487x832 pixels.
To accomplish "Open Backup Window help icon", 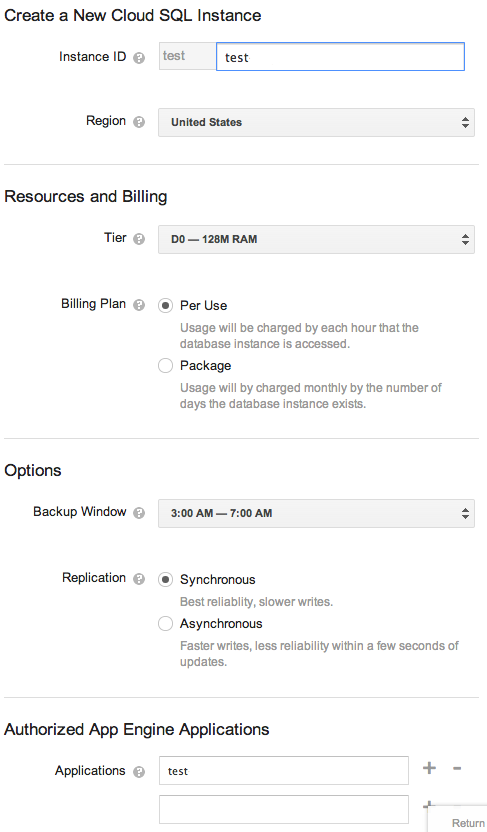I will click(x=139, y=513).
